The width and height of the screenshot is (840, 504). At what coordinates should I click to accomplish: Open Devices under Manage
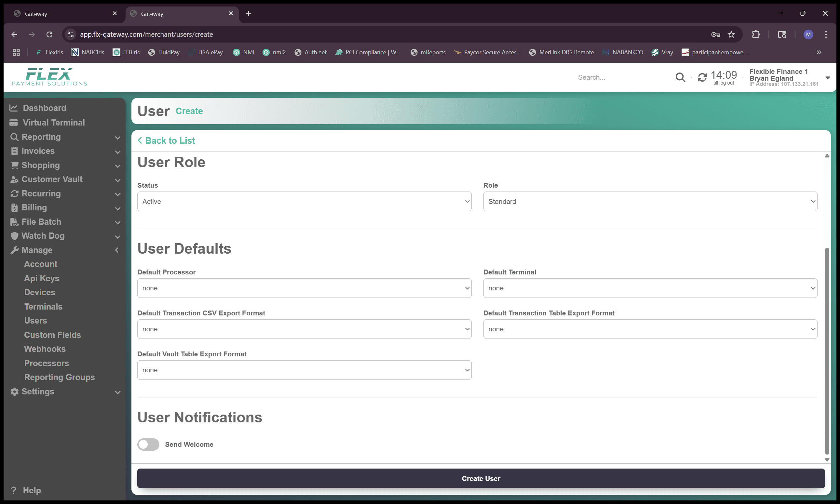click(x=40, y=292)
